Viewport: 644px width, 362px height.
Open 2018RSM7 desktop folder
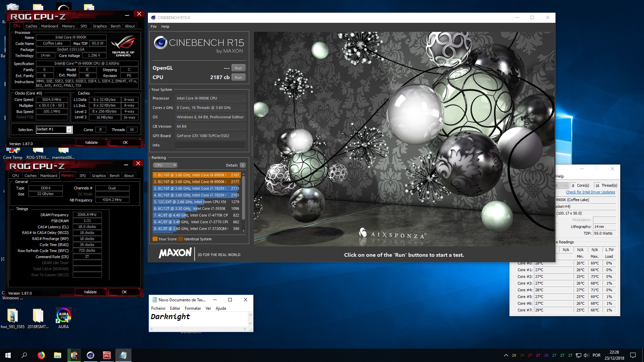point(38,318)
